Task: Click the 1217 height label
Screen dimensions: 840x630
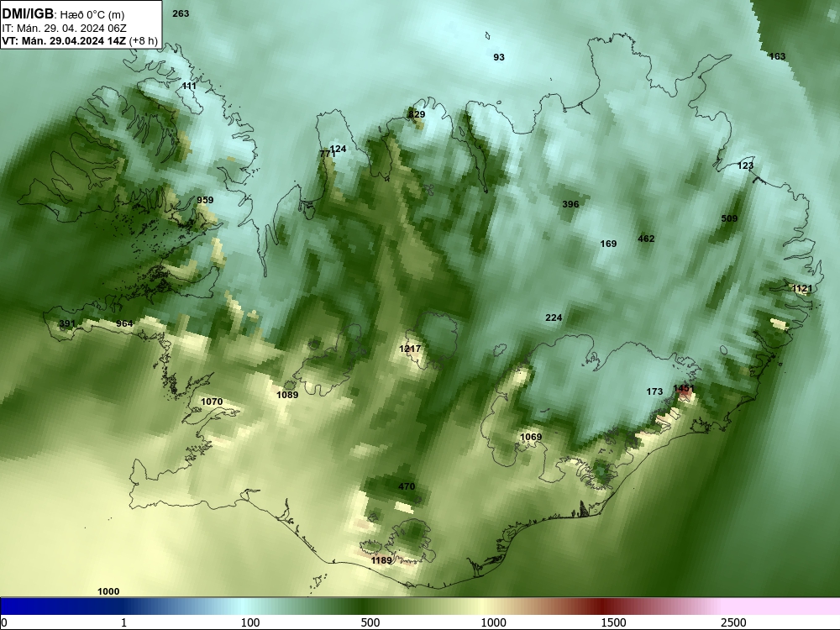Action: 410,349
